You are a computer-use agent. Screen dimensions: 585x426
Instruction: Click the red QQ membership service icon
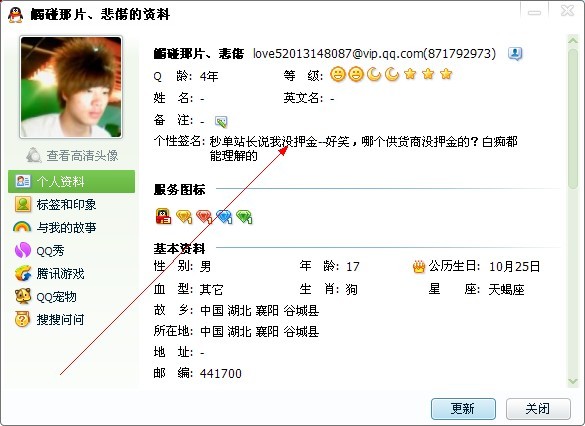[x=163, y=216]
